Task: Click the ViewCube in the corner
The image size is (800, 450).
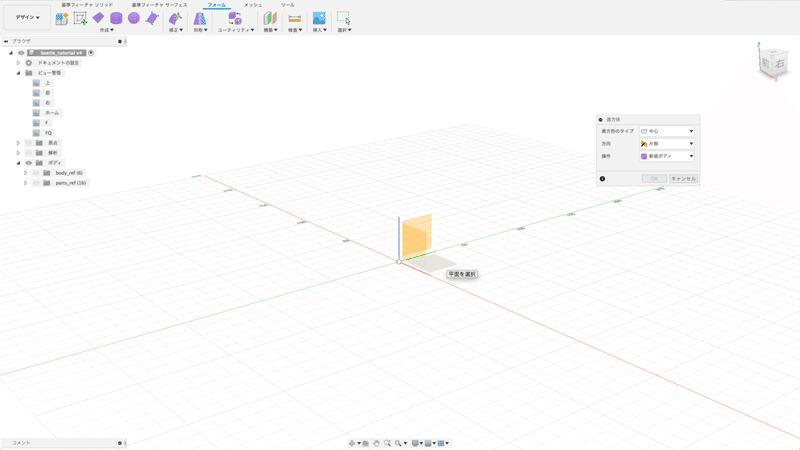Action: pos(773,63)
